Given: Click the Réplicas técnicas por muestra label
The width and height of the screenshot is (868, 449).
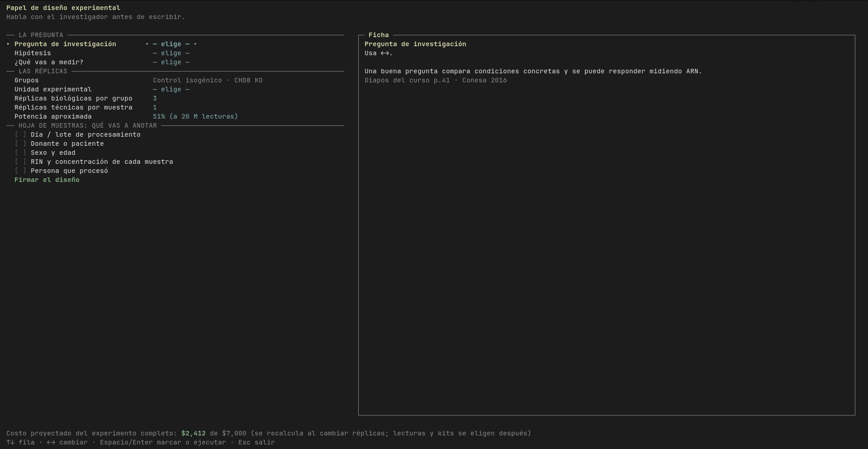Looking at the screenshot, I should 73,107.
